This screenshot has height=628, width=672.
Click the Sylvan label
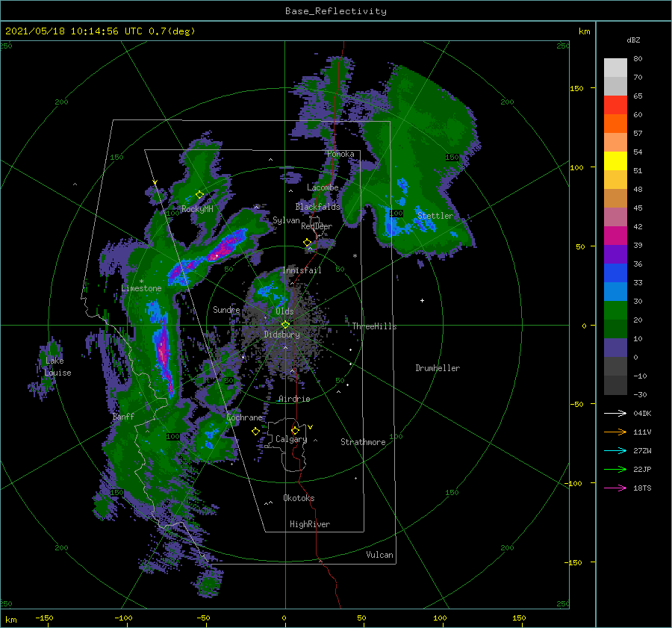pyautogui.click(x=286, y=220)
